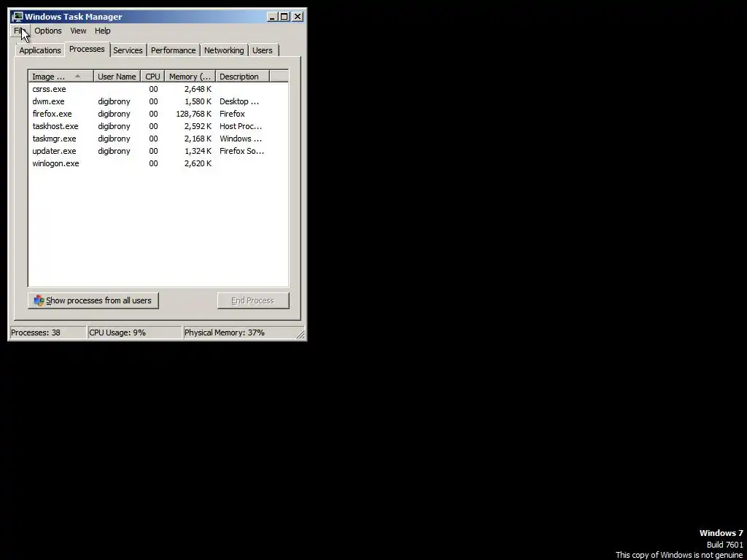
Task: Maximize the Task Manager window
Action: pyautogui.click(x=285, y=17)
